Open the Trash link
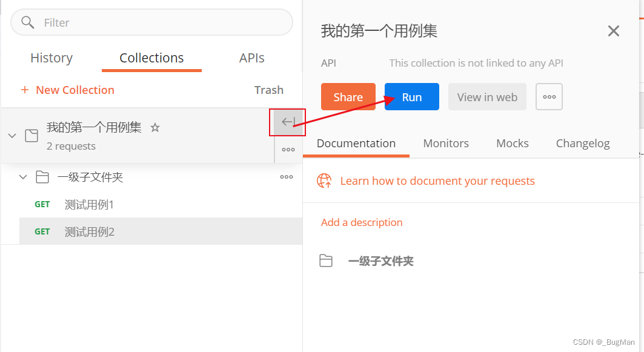The image size is (644, 352). (268, 90)
